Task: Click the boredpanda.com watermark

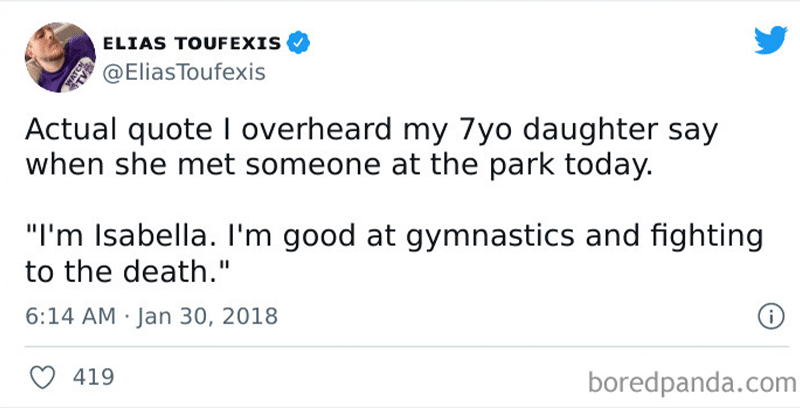Action: (x=692, y=382)
